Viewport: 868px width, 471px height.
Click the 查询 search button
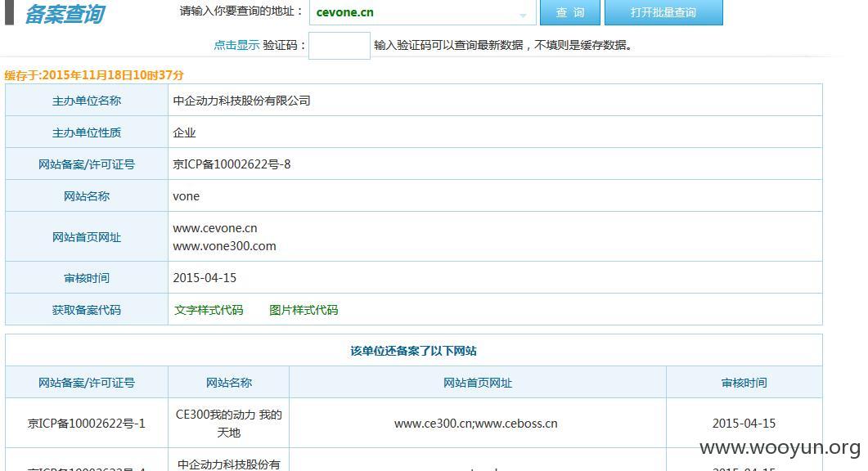point(569,12)
